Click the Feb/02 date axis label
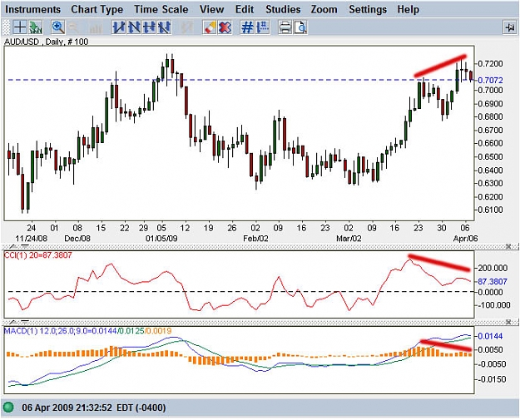520x420 pixels. click(255, 239)
